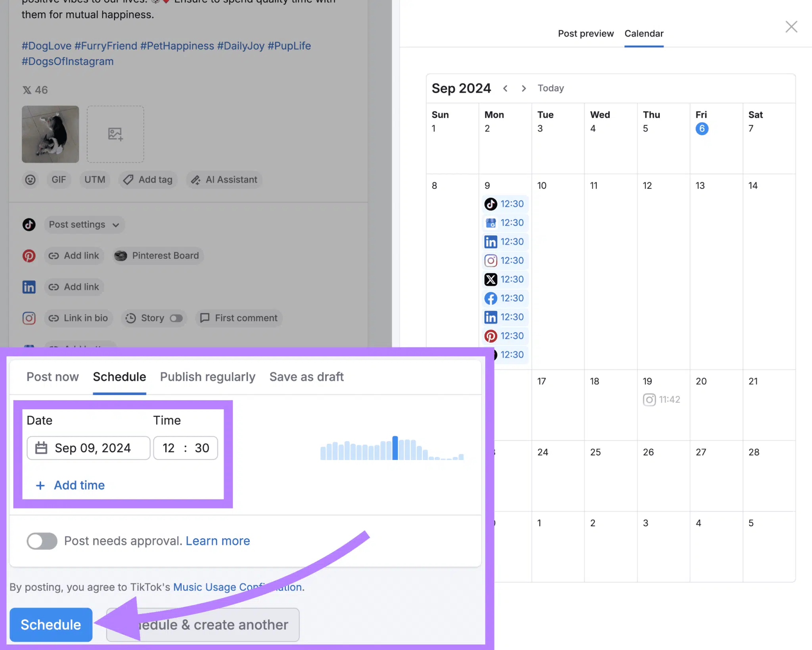
Task: Open the TikTok 12:30 post on Sep 9
Action: [x=505, y=204]
